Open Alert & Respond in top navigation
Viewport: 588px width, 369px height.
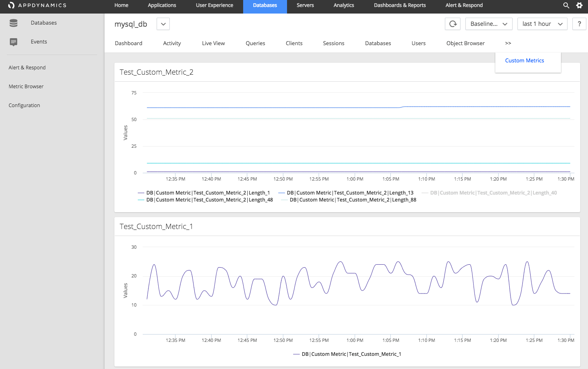coord(464,5)
